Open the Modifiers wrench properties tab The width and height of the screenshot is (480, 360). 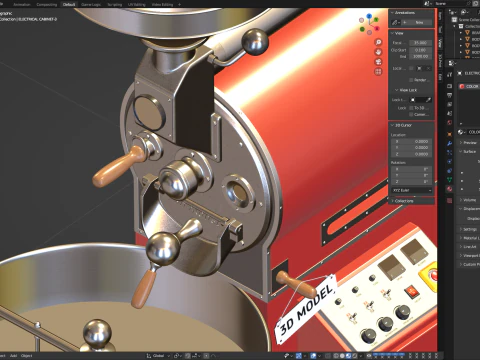click(449, 143)
